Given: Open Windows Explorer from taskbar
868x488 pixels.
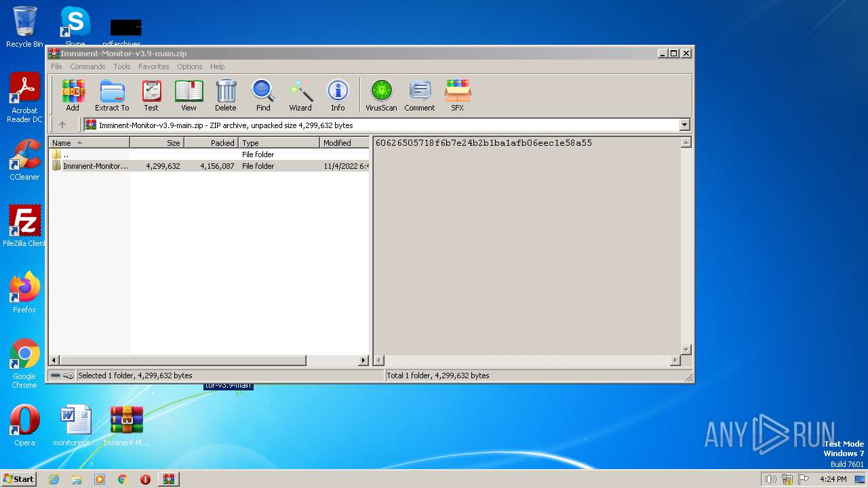Looking at the screenshot, I should click(x=77, y=479).
